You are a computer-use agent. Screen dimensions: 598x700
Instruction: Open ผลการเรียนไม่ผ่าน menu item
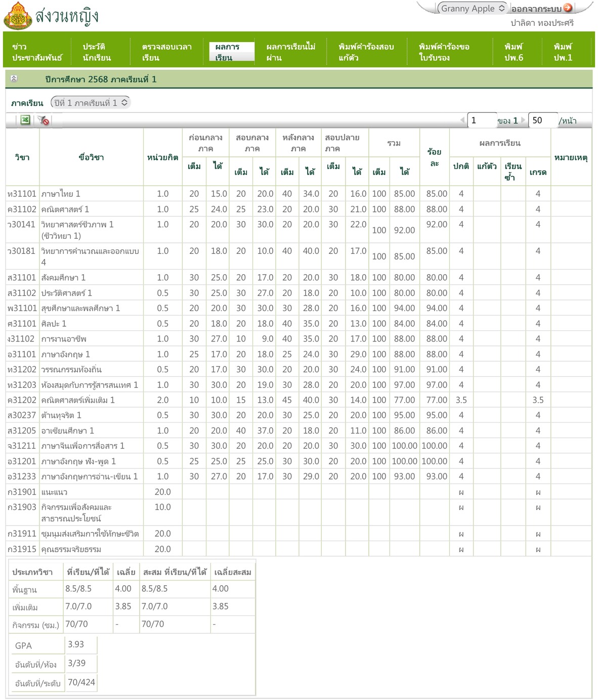pos(290,52)
